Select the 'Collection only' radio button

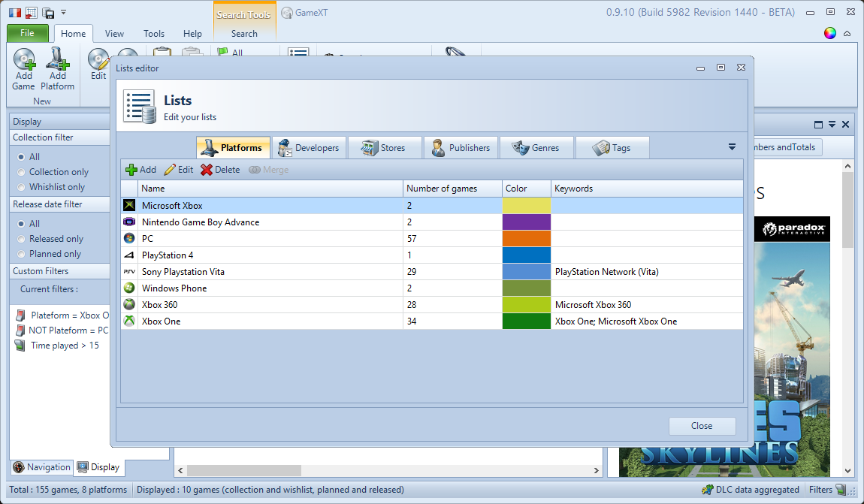(x=21, y=172)
